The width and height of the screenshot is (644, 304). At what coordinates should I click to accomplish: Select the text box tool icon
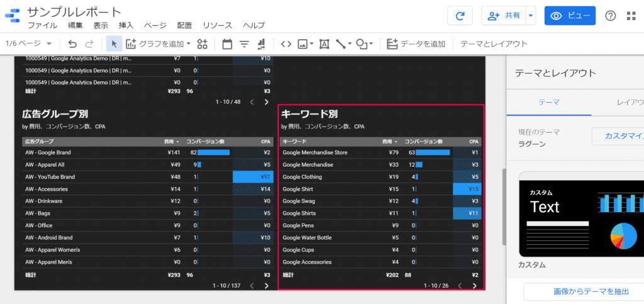pyautogui.click(x=324, y=44)
